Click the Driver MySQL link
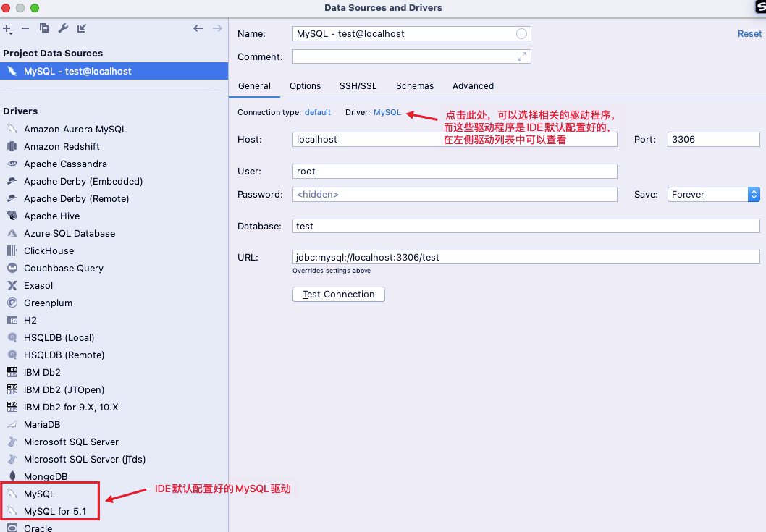 click(387, 112)
